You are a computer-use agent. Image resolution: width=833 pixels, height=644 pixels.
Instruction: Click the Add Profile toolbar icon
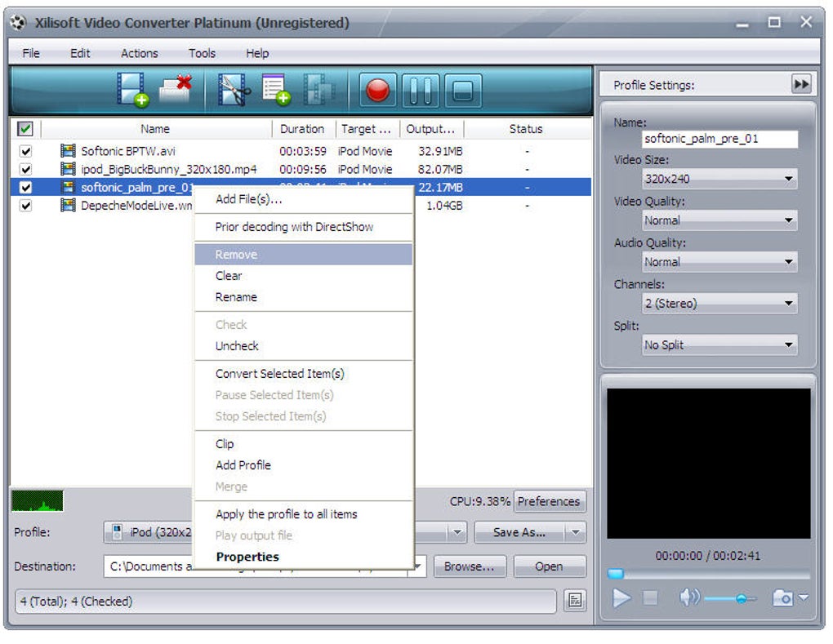[276, 89]
